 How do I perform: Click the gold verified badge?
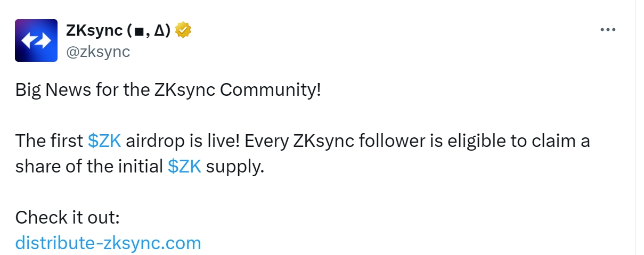(183, 30)
